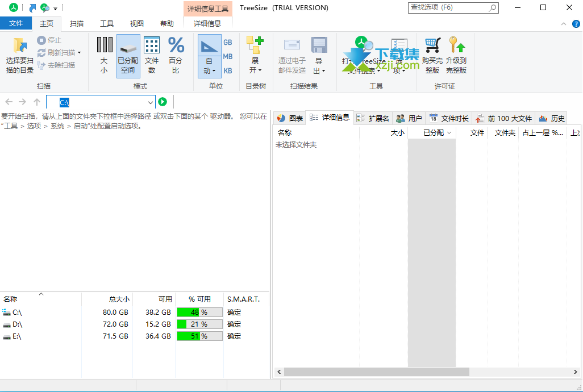Click Buy full version cart icon

(x=432, y=45)
